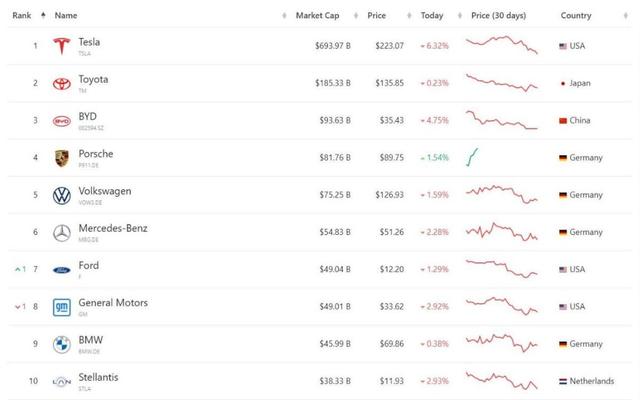Click the BMW roundel icon
The height and width of the screenshot is (400, 640).
[x=61, y=345]
